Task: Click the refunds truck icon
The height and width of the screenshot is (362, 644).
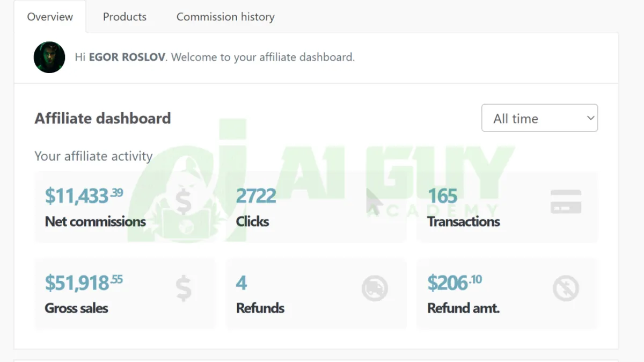Action: [x=375, y=288]
